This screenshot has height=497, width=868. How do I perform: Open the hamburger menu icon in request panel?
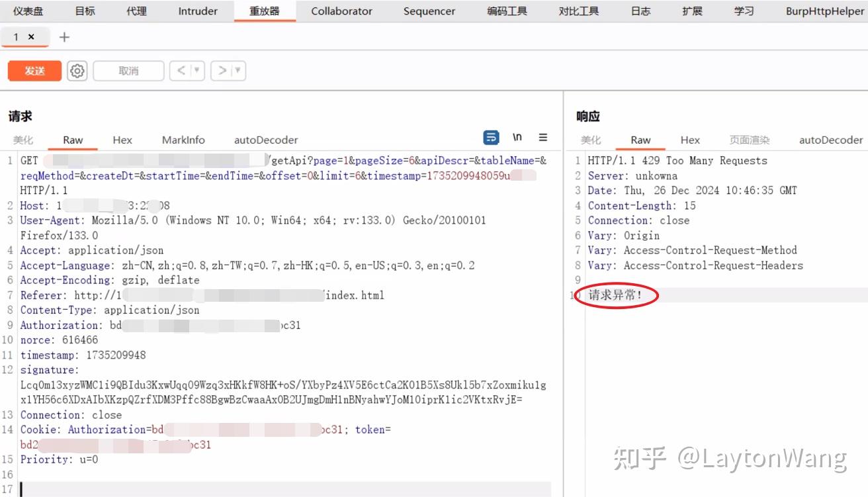pyautogui.click(x=542, y=138)
